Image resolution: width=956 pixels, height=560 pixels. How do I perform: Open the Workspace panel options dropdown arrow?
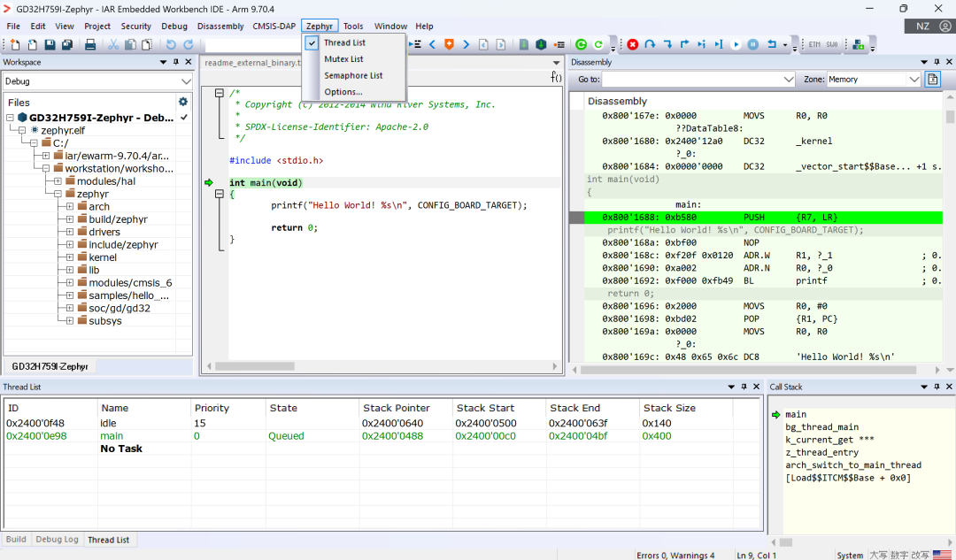[x=163, y=62]
